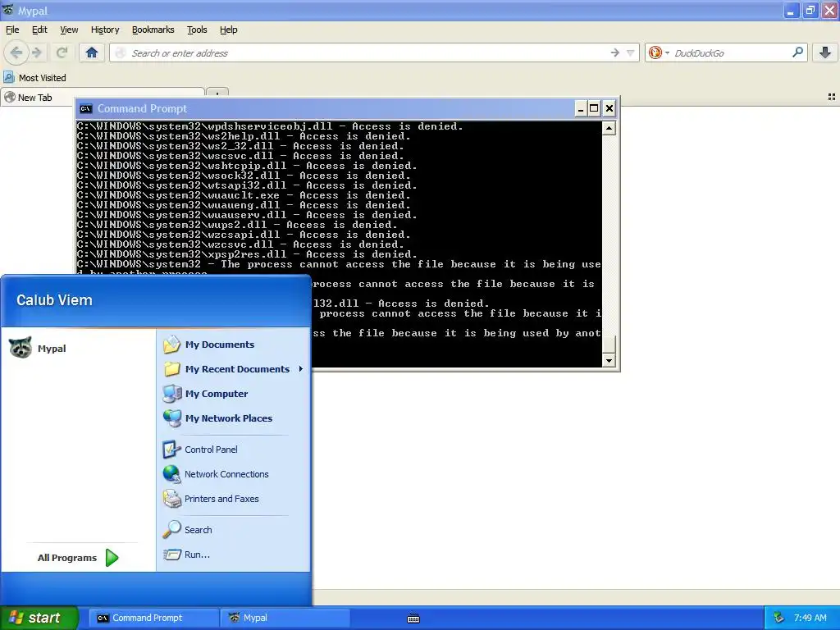Go to Mypal home page icon
840x630 pixels.
[92, 52]
